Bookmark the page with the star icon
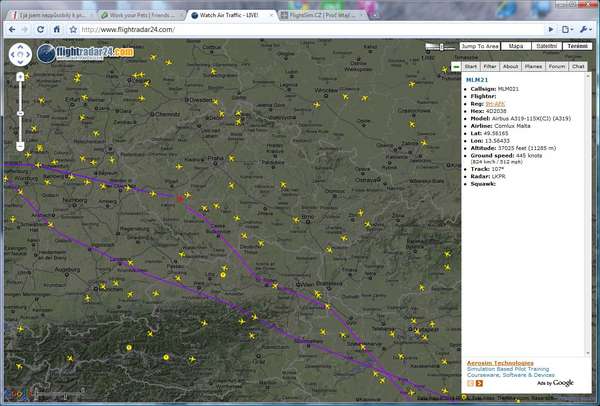The width and height of the screenshot is (600, 406). pyautogui.click(x=73, y=29)
